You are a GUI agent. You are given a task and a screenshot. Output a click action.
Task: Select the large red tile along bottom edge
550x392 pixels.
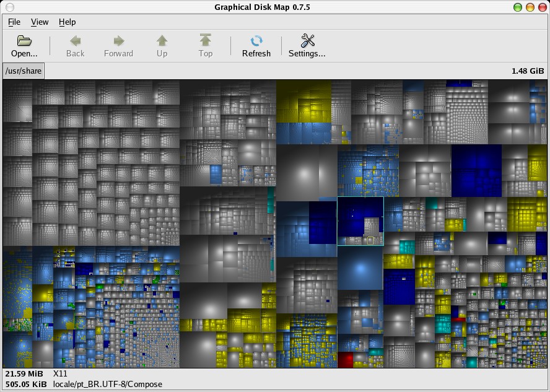coord(345,360)
